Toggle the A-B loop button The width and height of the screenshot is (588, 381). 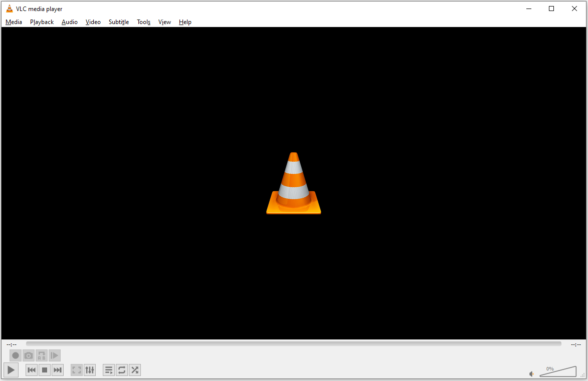tap(42, 355)
